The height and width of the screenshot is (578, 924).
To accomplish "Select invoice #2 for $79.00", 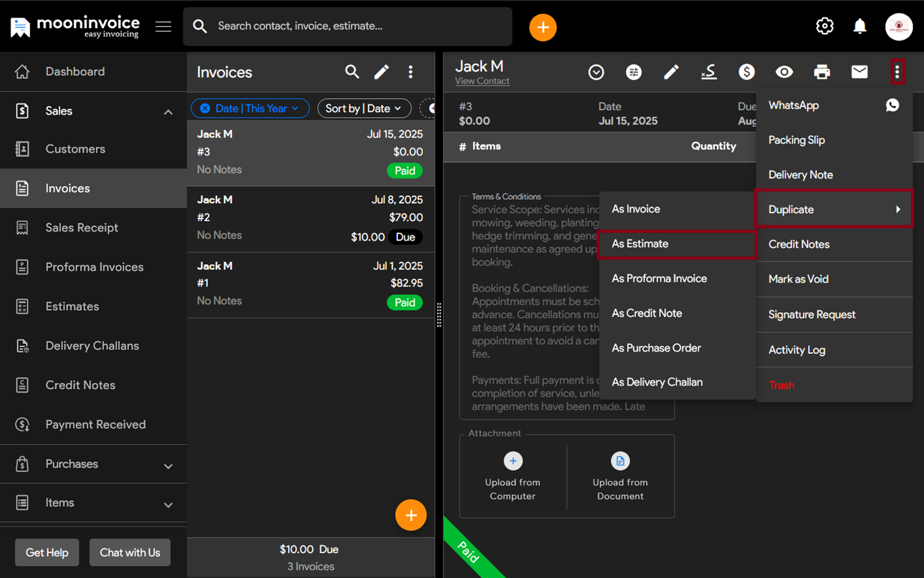I will pos(311,219).
